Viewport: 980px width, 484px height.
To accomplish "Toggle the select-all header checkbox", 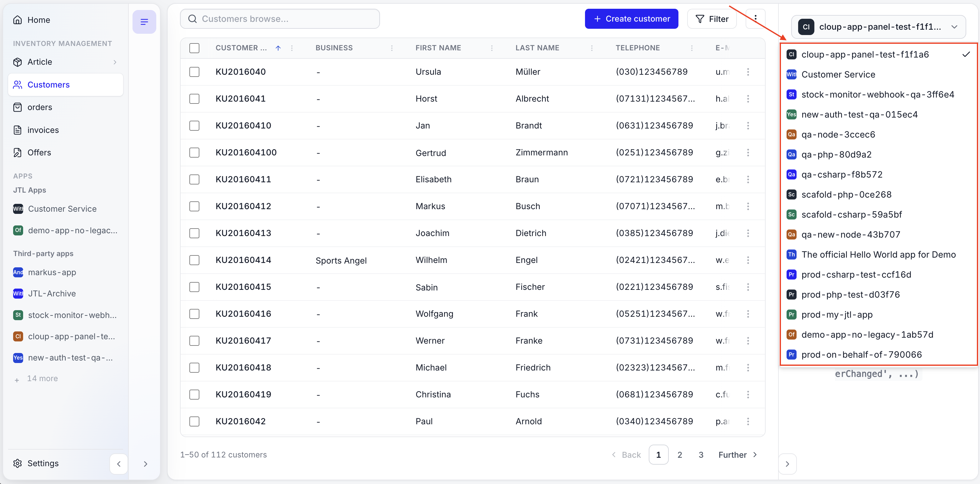I will pos(194,48).
